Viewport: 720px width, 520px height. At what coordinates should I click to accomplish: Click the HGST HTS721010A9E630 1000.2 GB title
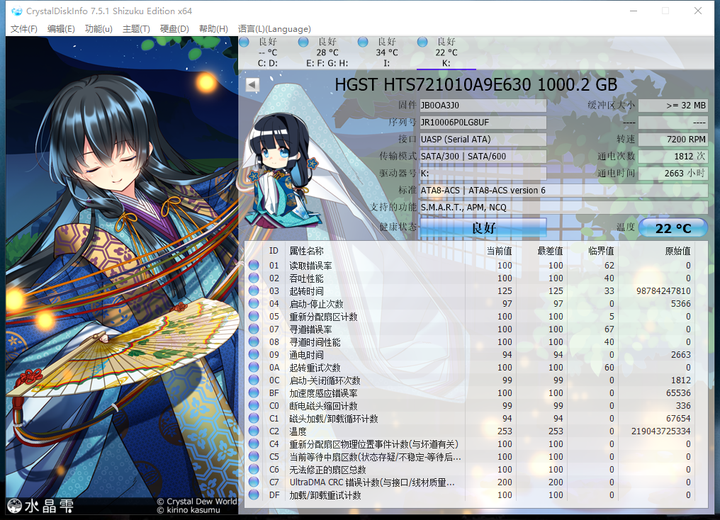[x=476, y=85]
